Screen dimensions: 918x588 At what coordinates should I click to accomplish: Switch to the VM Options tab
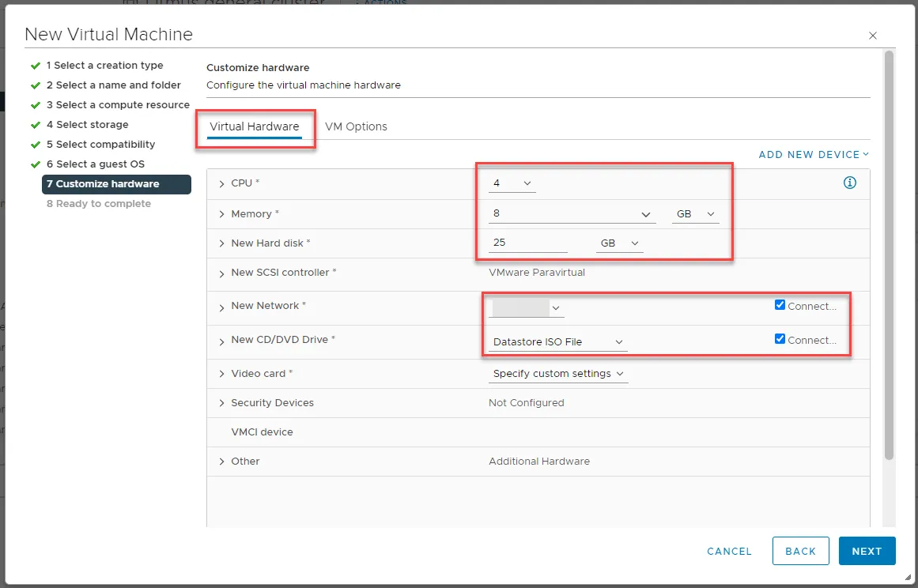[x=356, y=126]
